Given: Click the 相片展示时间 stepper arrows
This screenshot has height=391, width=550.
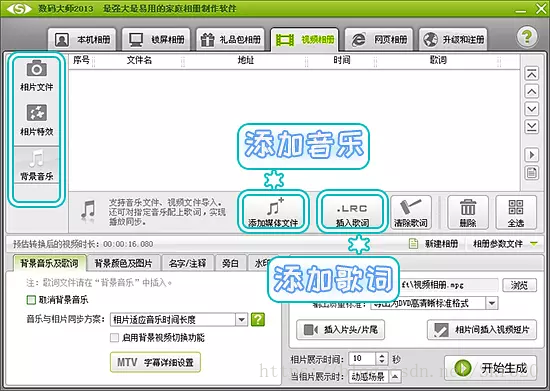Looking at the screenshot, I should 382,358.
